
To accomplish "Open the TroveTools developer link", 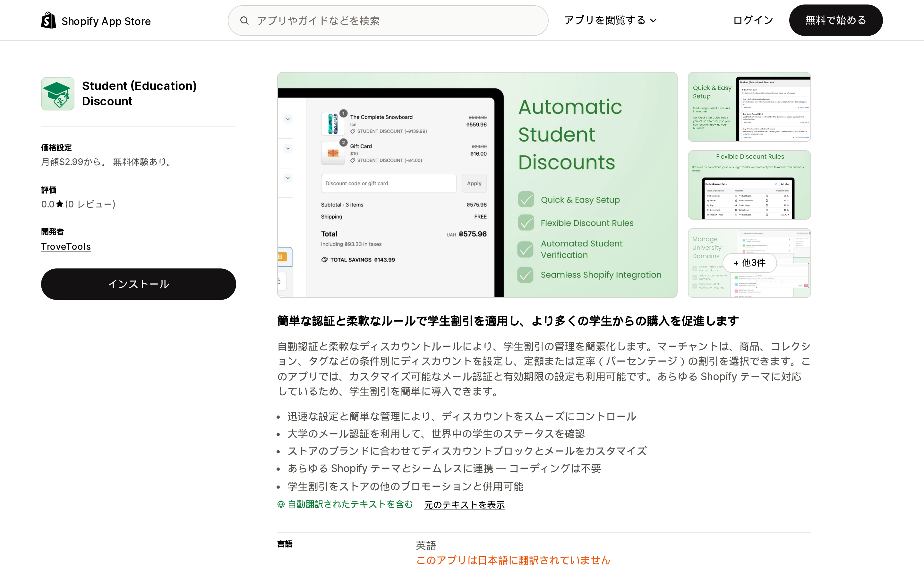I will coord(66,247).
